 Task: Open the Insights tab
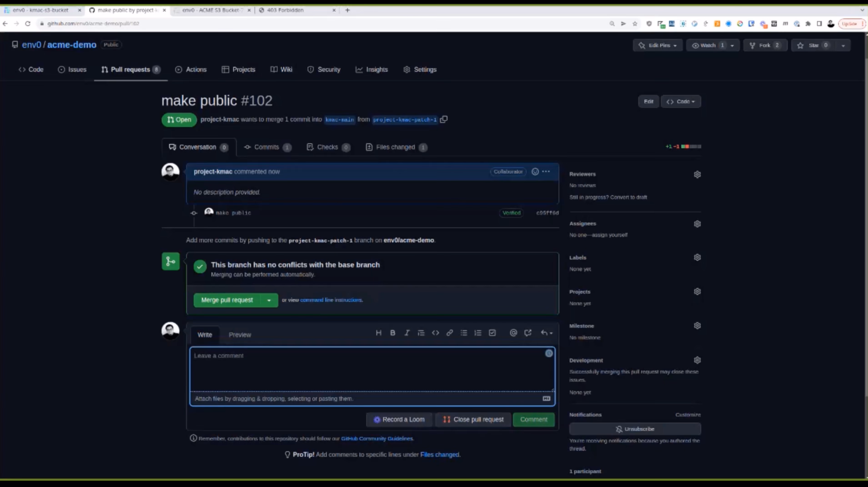coord(371,69)
